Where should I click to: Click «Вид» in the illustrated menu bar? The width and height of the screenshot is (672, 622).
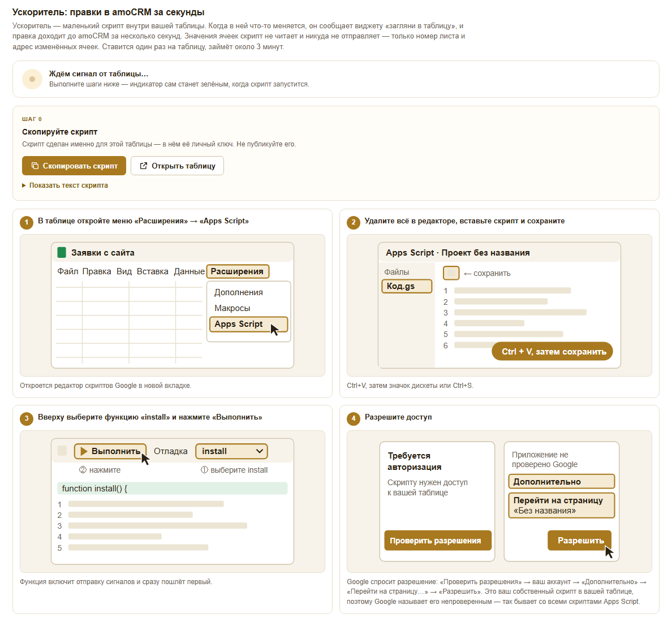tap(124, 271)
